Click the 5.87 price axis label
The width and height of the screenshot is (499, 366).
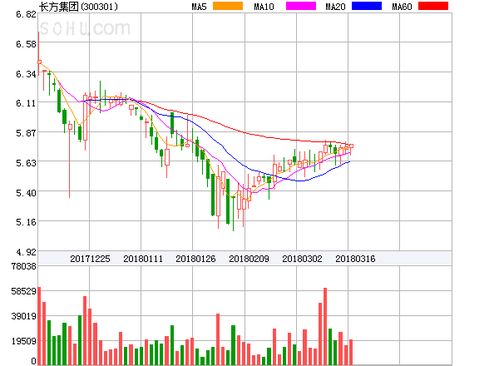(26, 133)
